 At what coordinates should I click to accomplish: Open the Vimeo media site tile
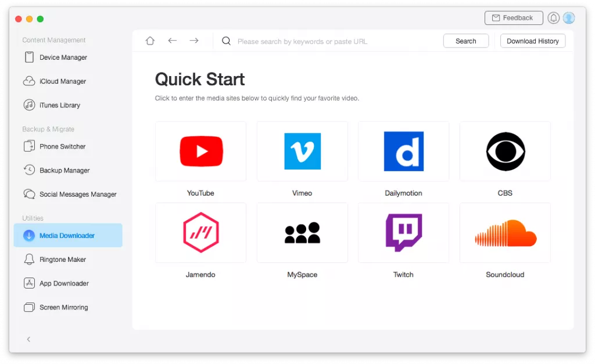click(x=302, y=152)
